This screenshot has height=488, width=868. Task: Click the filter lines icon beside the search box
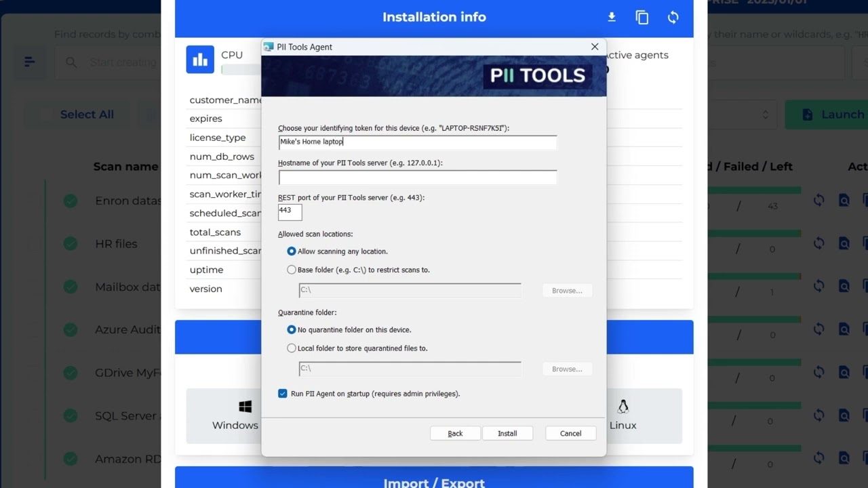coord(29,62)
